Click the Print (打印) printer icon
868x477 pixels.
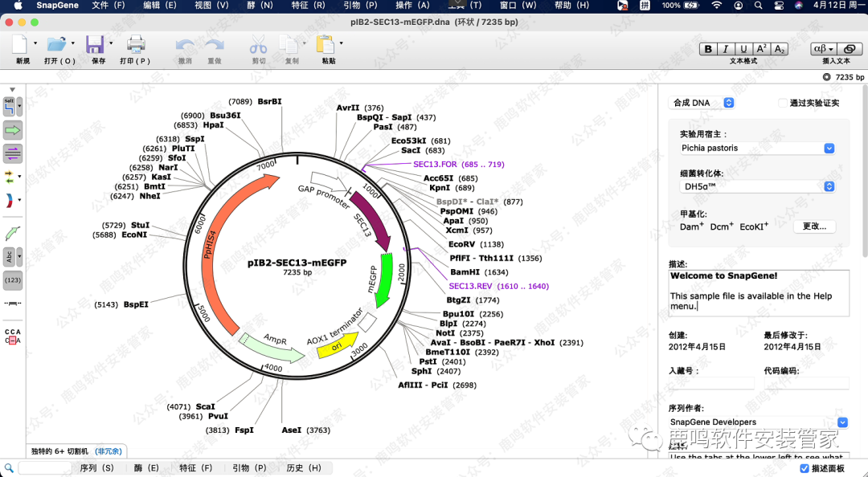(x=136, y=45)
